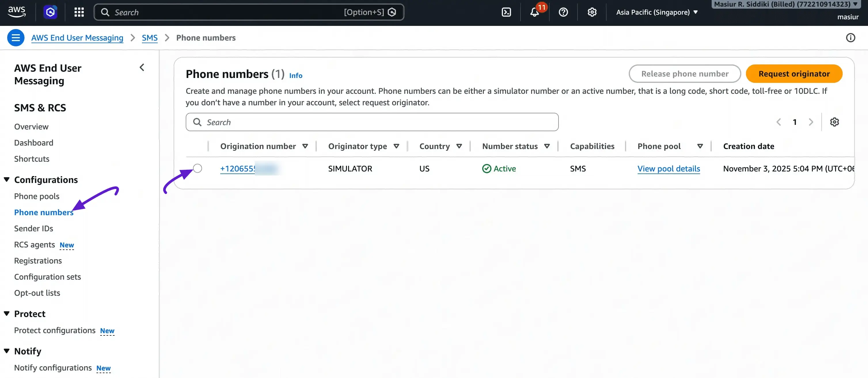Click the SMS capabilities cell
Image resolution: width=868 pixels, height=378 pixels.
click(x=578, y=169)
